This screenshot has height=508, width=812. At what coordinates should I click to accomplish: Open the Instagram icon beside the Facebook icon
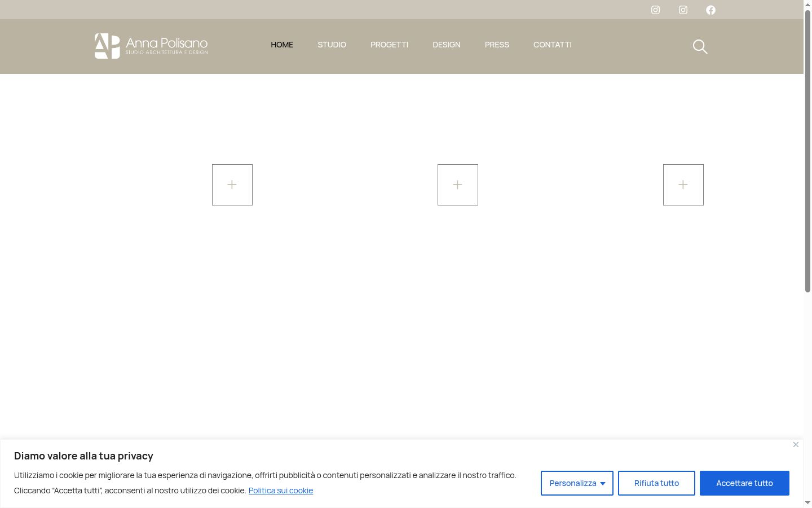(x=683, y=10)
